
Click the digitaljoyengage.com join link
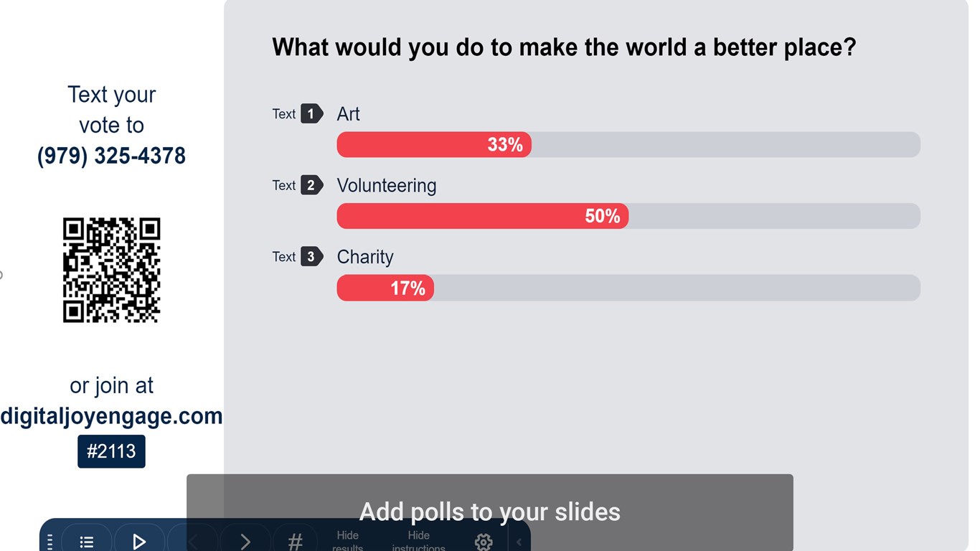tap(111, 416)
